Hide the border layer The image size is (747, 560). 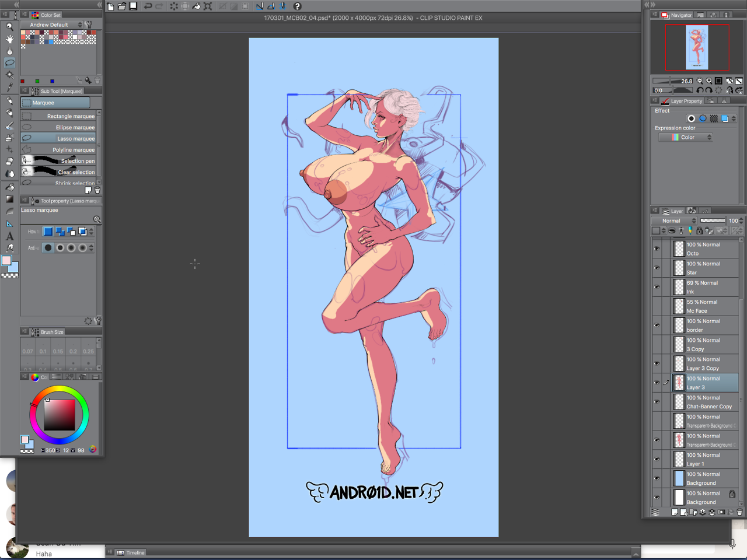coord(657,325)
